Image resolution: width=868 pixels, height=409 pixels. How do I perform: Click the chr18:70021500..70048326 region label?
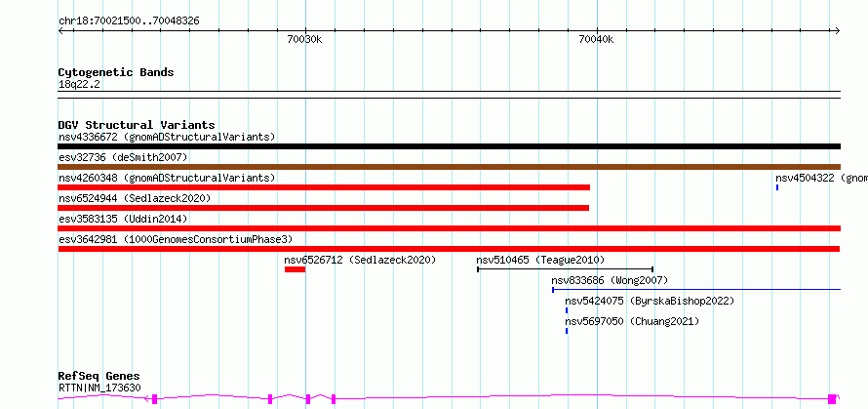click(129, 21)
